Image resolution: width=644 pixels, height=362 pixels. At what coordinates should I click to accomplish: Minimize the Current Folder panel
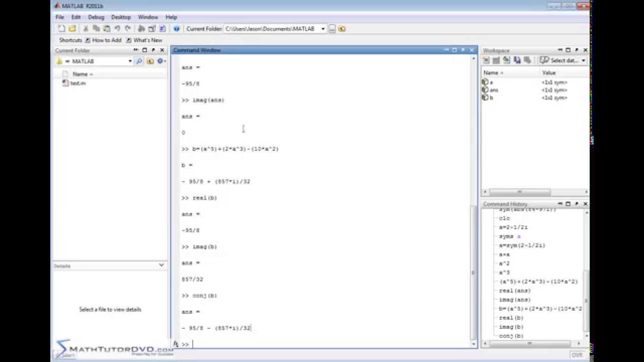pyautogui.click(x=136, y=50)
